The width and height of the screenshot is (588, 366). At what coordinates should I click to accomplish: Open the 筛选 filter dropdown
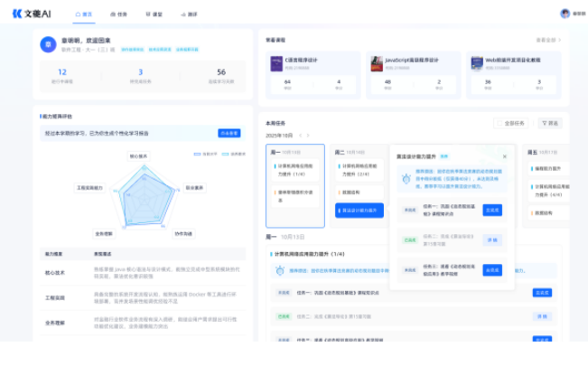pos(549,123)
